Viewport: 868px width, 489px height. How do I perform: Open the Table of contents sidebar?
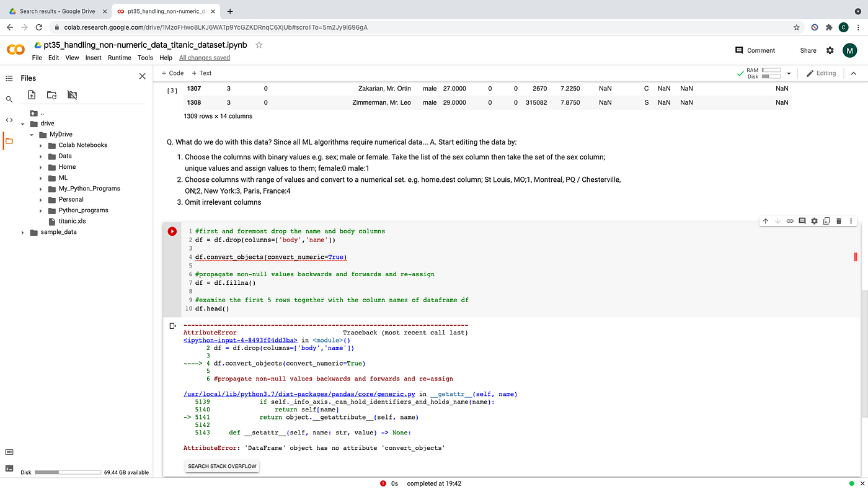[x=9, y=78]
